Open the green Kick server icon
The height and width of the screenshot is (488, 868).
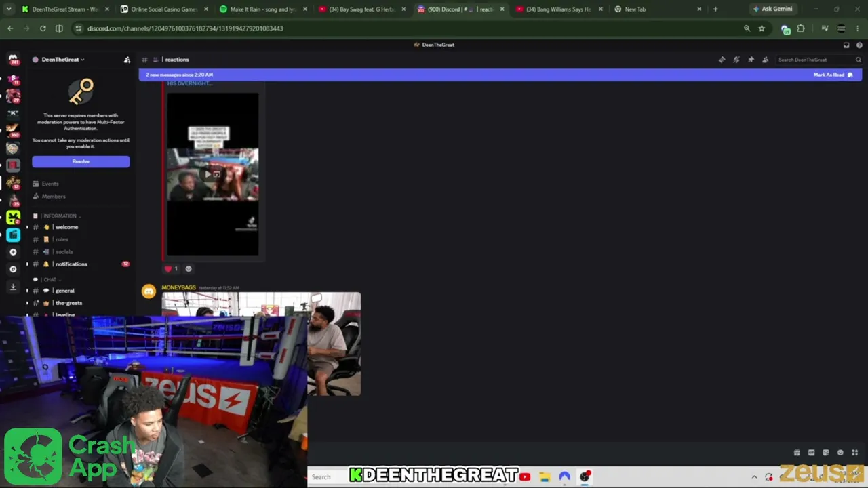tap(13, 218)
